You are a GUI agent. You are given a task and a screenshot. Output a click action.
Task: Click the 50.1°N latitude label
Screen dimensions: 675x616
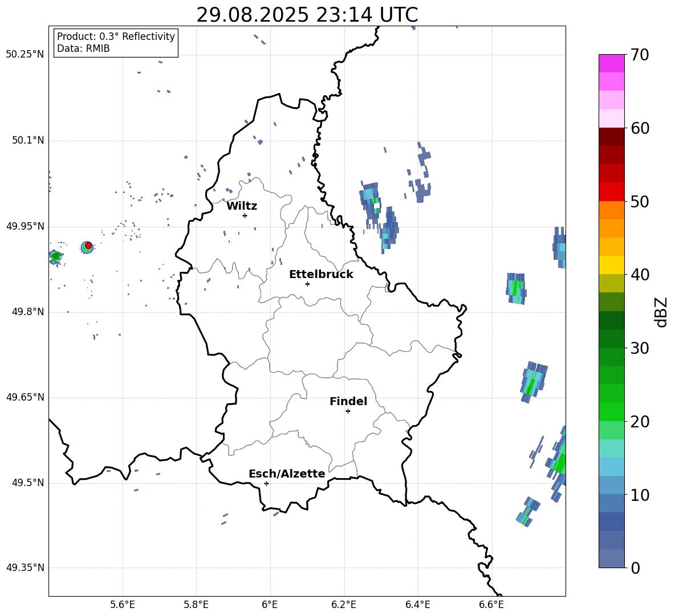tap(27, 140)
